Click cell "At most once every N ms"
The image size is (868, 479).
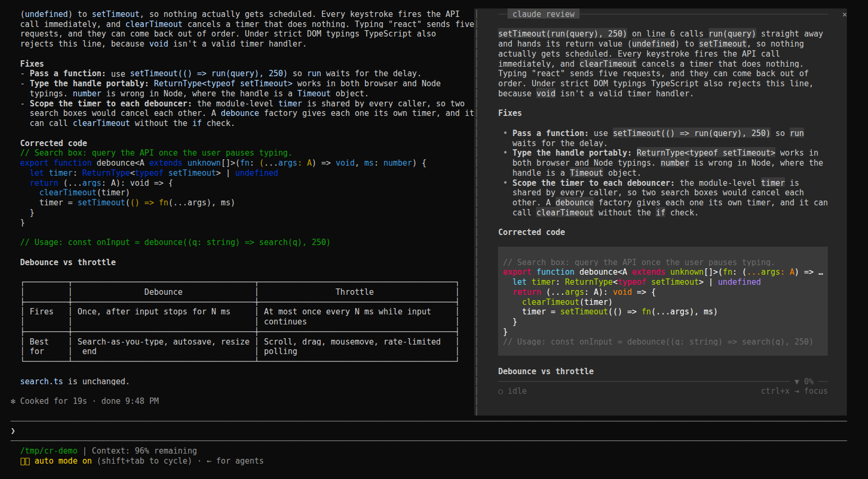click(347, 317)
